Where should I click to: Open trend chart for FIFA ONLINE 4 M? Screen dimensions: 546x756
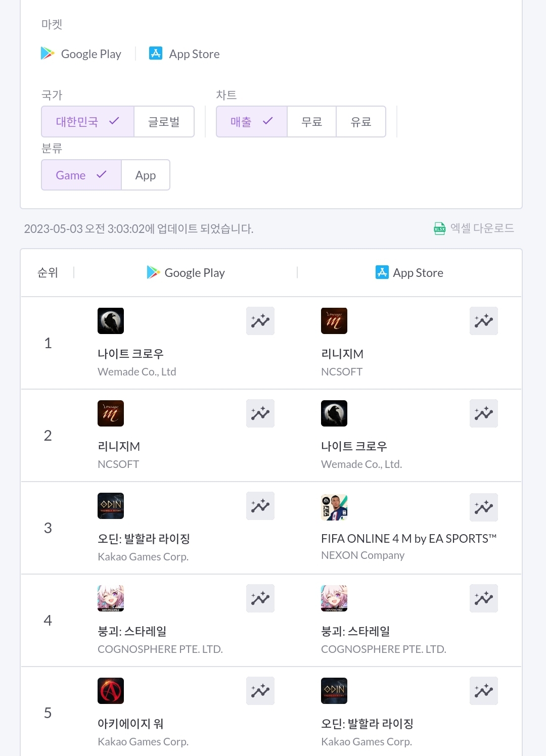(483, 507)
